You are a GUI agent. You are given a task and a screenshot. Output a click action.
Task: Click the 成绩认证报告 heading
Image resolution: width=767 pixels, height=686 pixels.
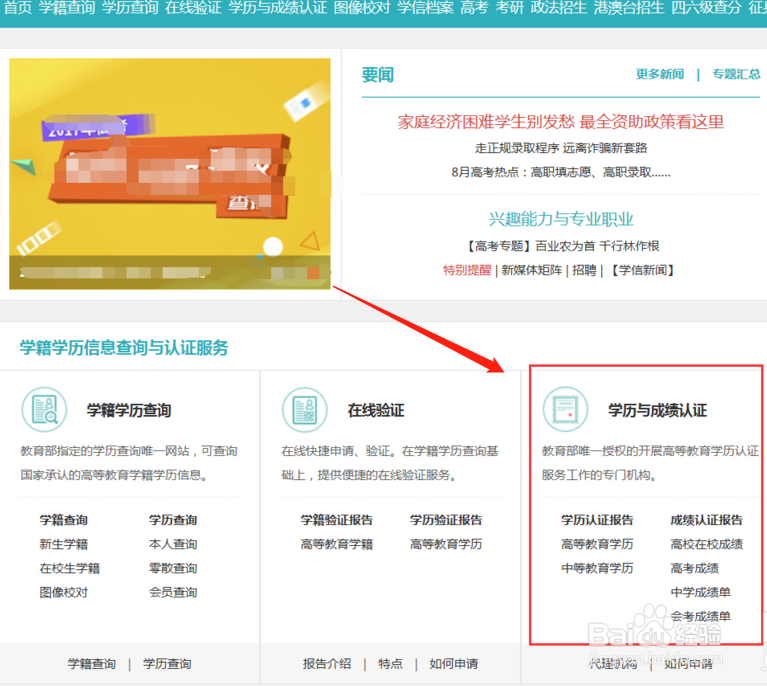pyautogui.click(x=706, y=520)
